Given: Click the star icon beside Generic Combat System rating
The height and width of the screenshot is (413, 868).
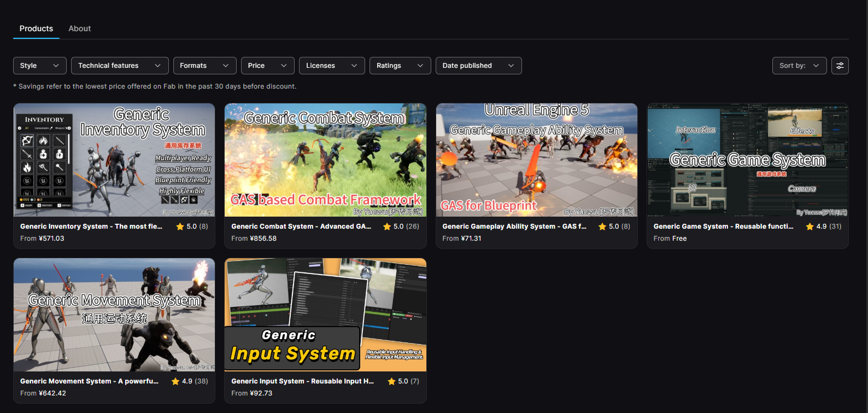Looking at the screenshot, I should 387,226.
